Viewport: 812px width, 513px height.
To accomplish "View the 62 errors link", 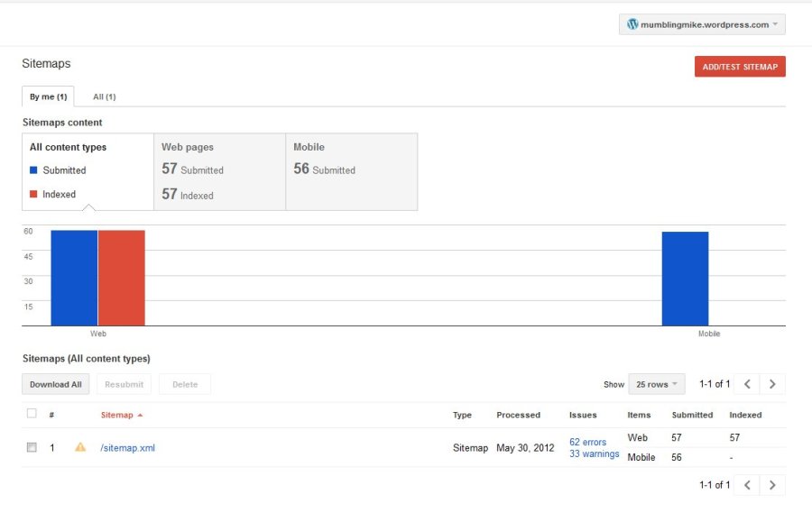I will (587, 442).
